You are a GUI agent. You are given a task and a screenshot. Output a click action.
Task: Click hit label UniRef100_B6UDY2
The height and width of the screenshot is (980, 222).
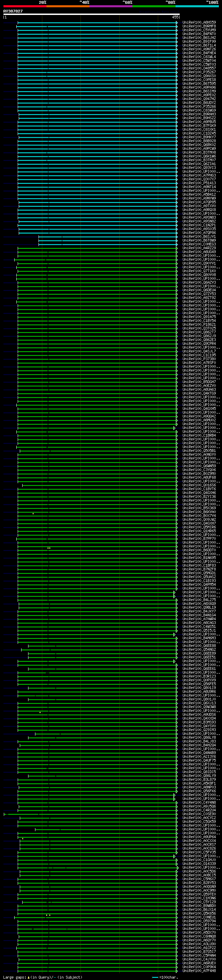[x=199, y=103]
